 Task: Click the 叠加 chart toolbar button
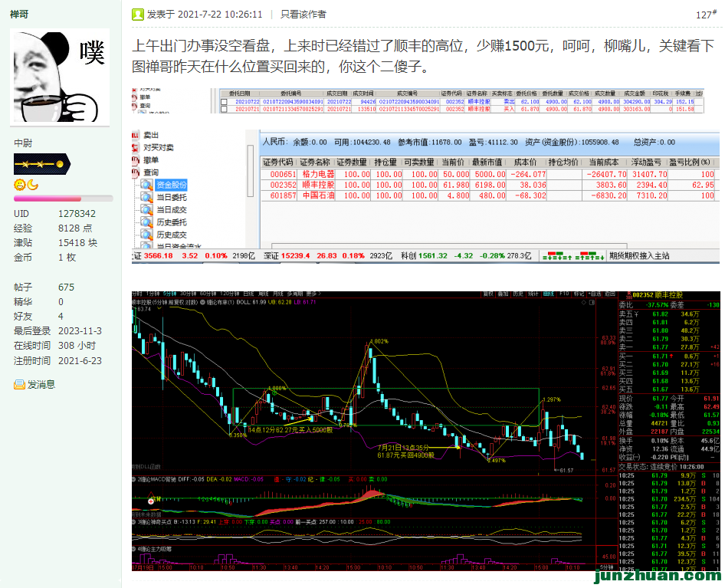click(503, 294)
